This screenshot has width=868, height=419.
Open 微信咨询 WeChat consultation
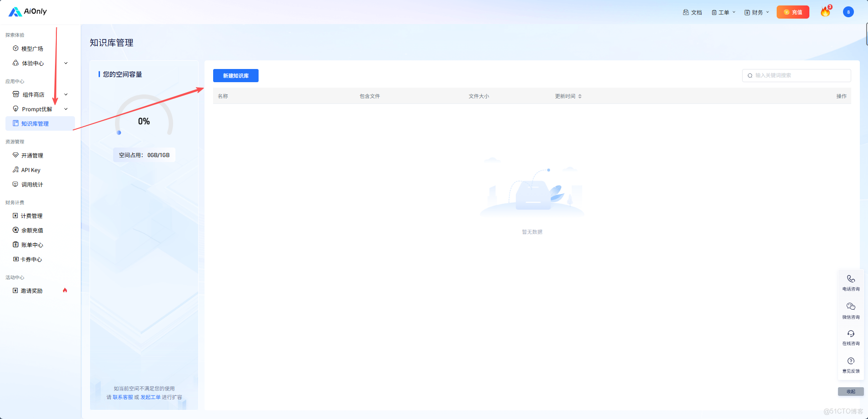click(x=851, y=311)
